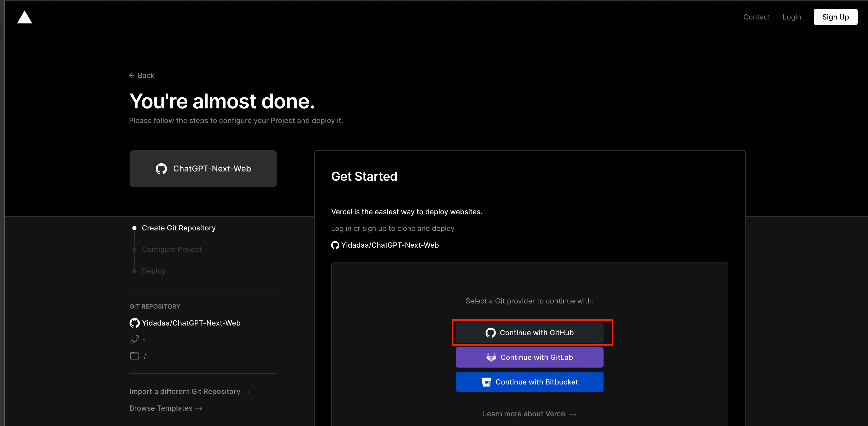Click the root directory folder icon
Viewport: 868px width, 426px height.
pos(134,356)
